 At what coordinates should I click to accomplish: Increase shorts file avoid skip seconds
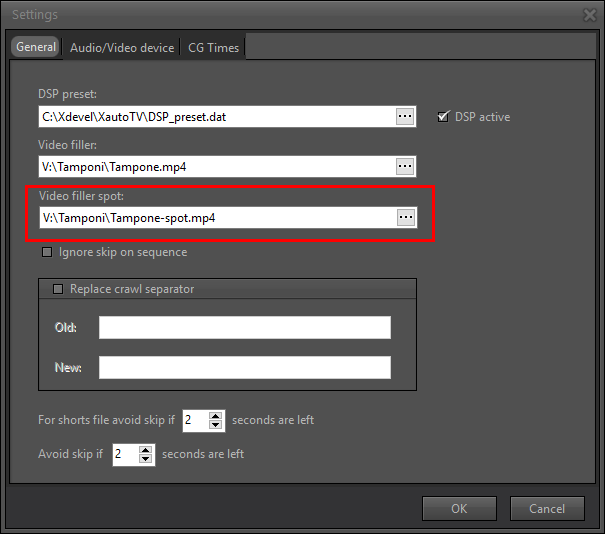tap(215, 416)
